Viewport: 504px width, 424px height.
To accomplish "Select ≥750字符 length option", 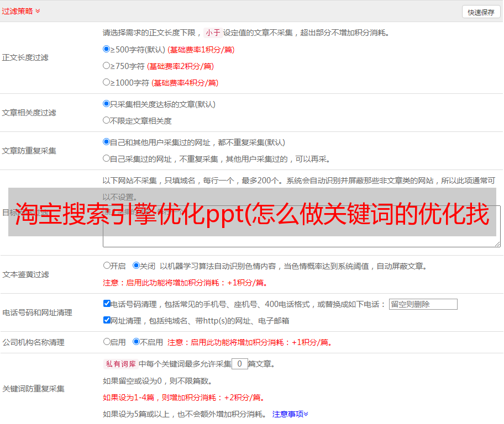I will [x=107, y=66].
